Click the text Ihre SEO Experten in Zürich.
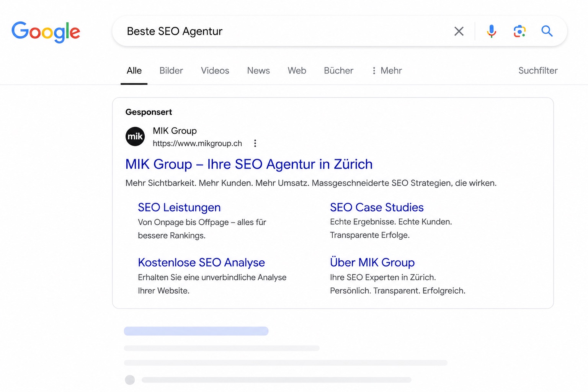Screen dimensions: 588x392 (383, 278)
